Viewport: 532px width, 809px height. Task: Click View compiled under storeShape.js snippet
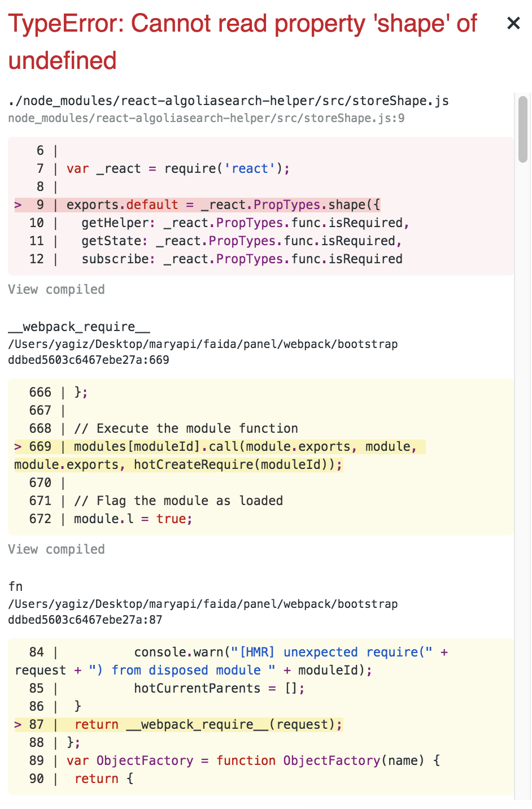click(x=56, y=289)
